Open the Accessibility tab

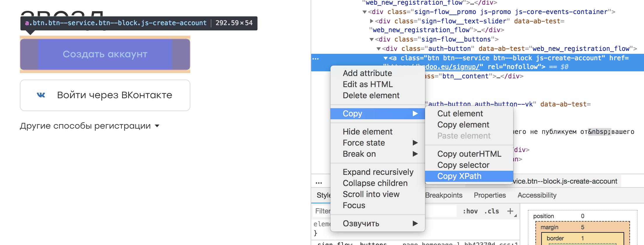[537, 195]
